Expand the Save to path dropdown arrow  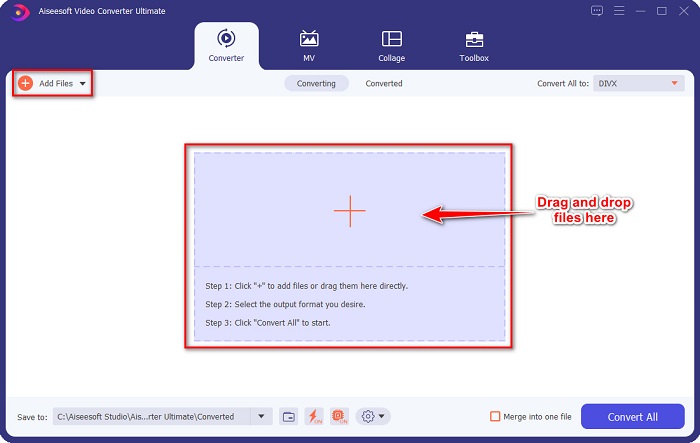[x=261, y=417]
